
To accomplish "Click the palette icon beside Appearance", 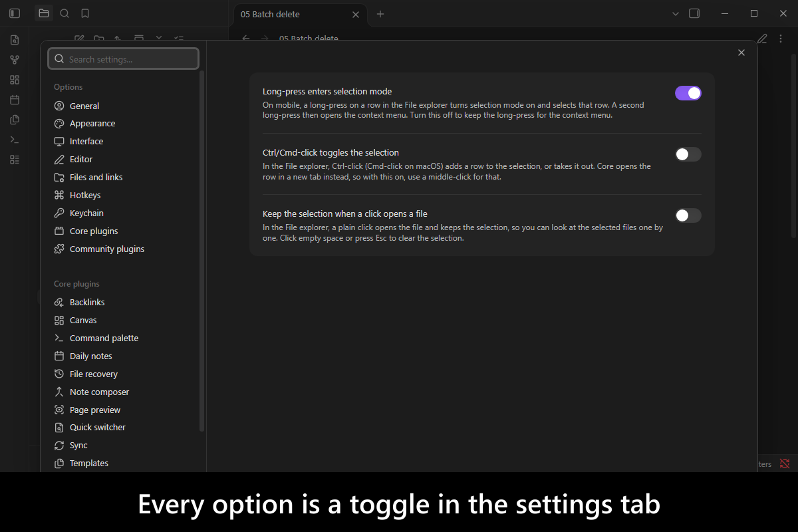I will [59, 124].
